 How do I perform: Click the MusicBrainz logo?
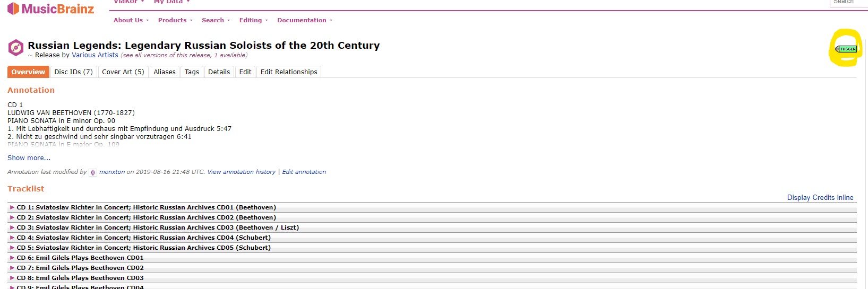[x=50, y=9]
